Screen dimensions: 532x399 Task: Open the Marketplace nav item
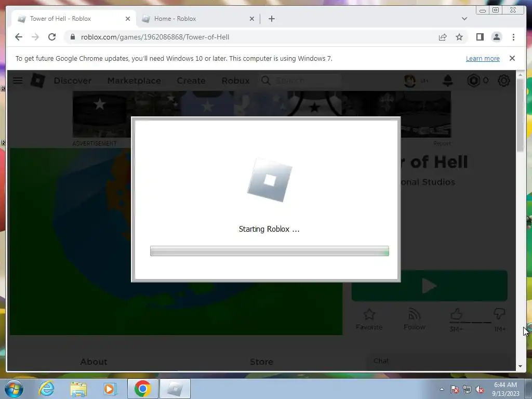click(134, 81)
